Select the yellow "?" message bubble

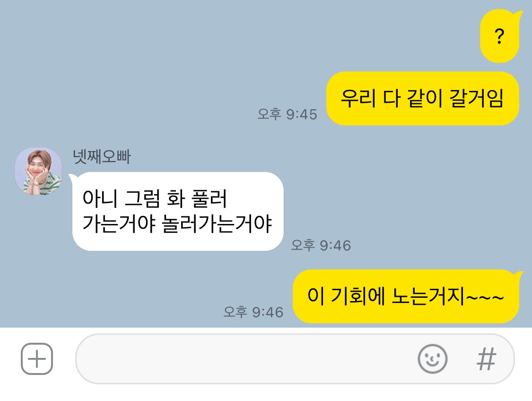coord(500,36)
